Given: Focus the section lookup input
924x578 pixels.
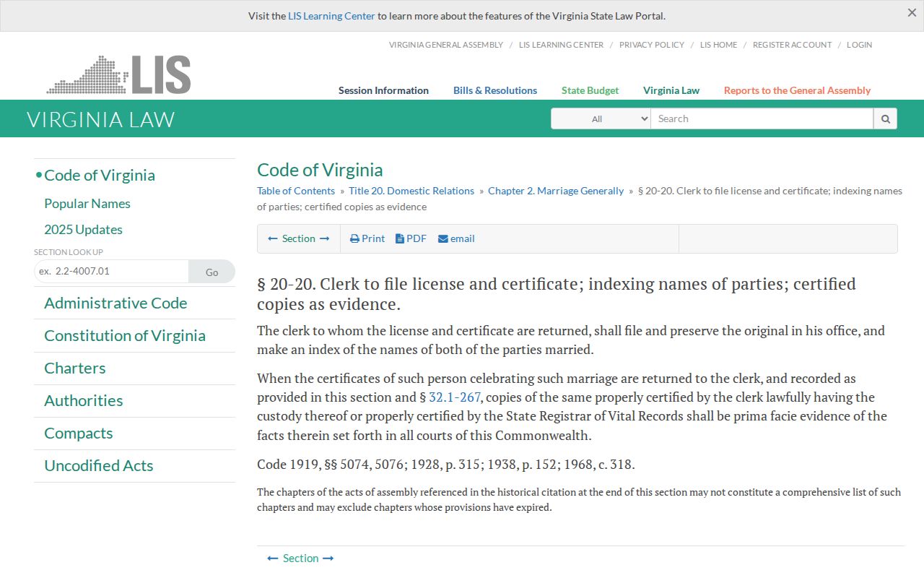Looking at the screenshot, I should [111, 272].
